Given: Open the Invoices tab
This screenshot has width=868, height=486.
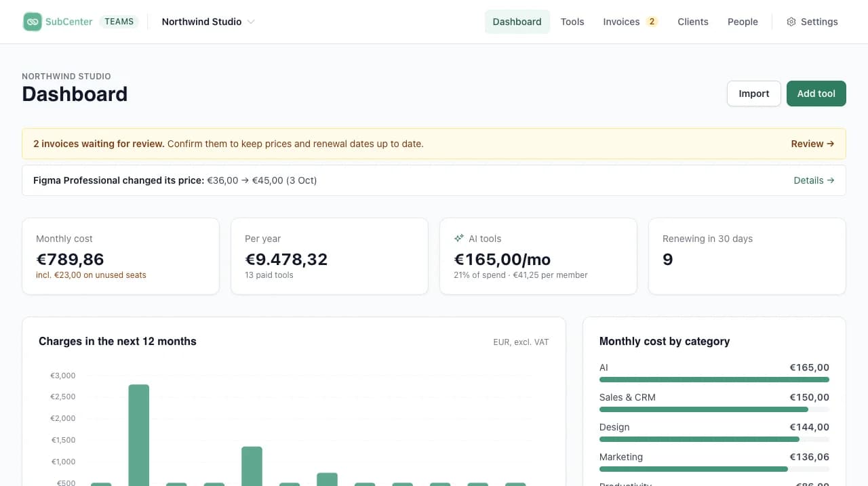Looking at the screenshot, I should click(x=631, y=22).
